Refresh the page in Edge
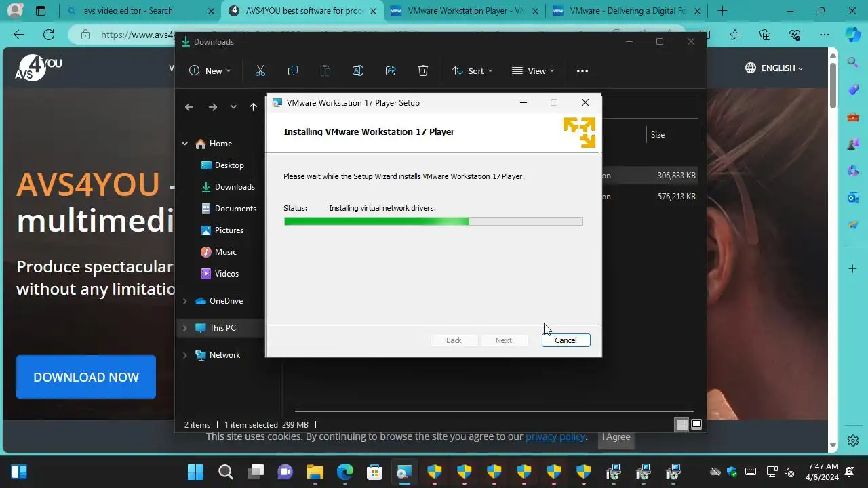 click(x=49, y=35)
